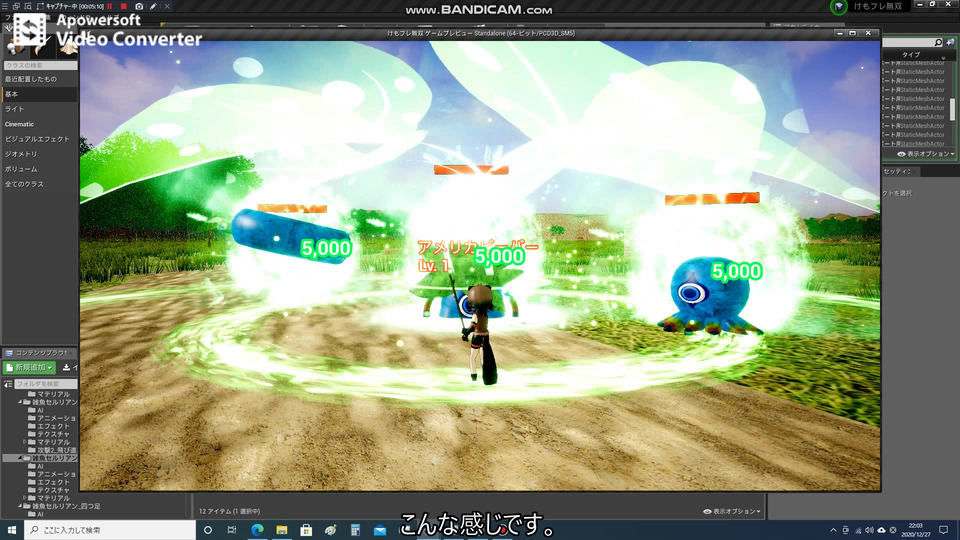
Task: Open the Bandicam hamburger menu icon
Action: 5,6
